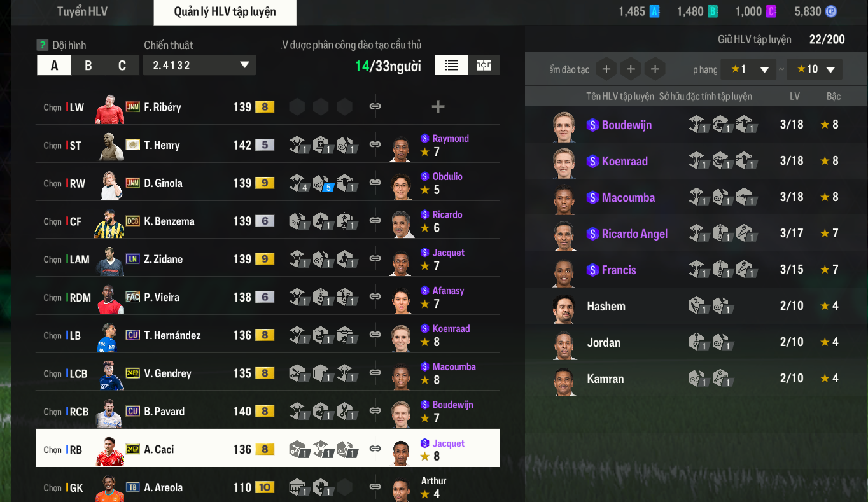Click Chọn for the GK position
The image size is (868, 502).
pyautogui.click(x=53, y=488)
